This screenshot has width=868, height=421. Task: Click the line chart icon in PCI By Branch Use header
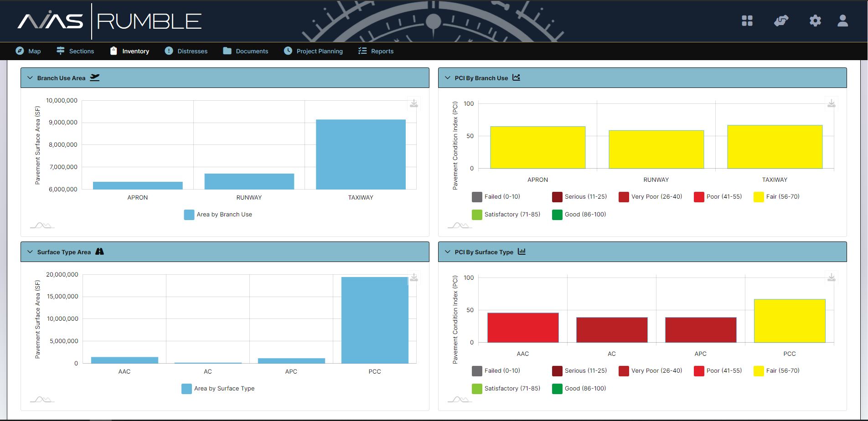[x=516, y=77]
